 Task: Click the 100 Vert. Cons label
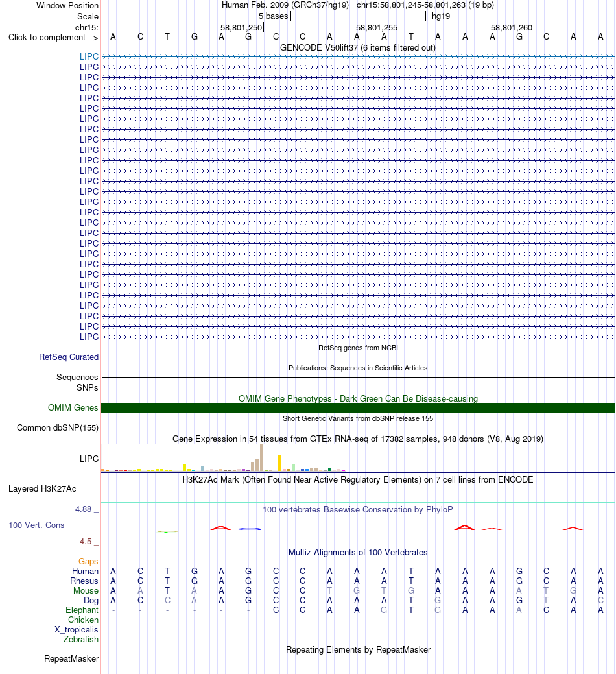point(36,525)
